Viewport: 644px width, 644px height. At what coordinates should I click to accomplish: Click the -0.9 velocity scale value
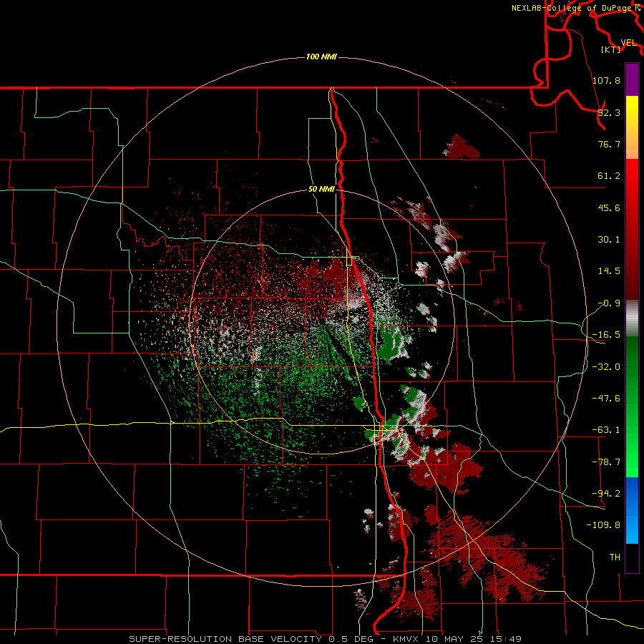609,303
